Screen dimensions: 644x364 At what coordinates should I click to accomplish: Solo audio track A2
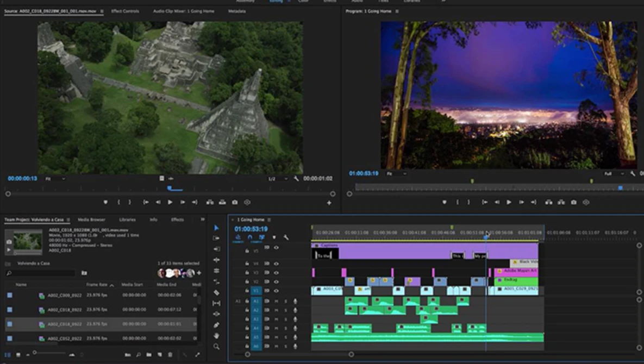click(286, 311)
